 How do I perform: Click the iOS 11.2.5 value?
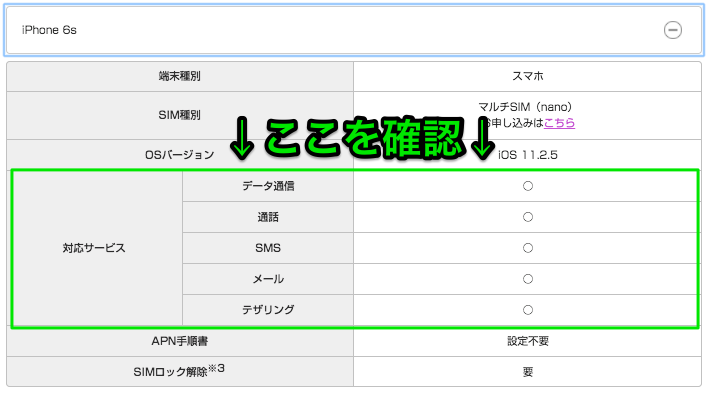click(x=528, y=155)
